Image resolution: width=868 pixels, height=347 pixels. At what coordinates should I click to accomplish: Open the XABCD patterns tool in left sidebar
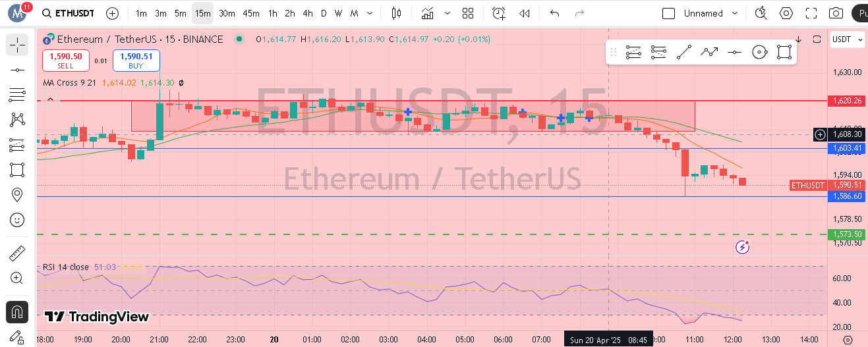17,120
